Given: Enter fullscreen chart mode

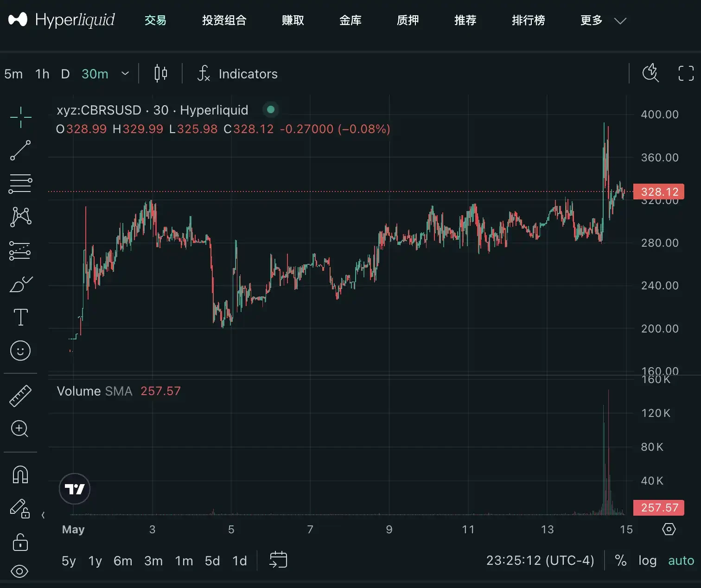Looking at the screenshot, I should pyautogui.click(x=686, y=73).
